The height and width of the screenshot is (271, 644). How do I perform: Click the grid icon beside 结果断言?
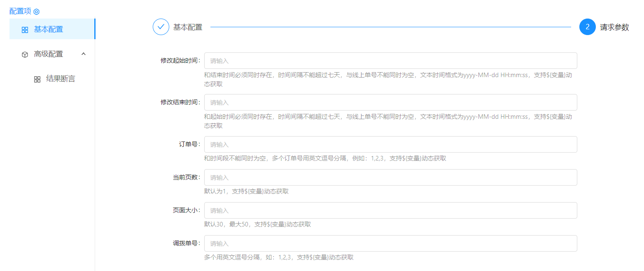tap(37, 79)
